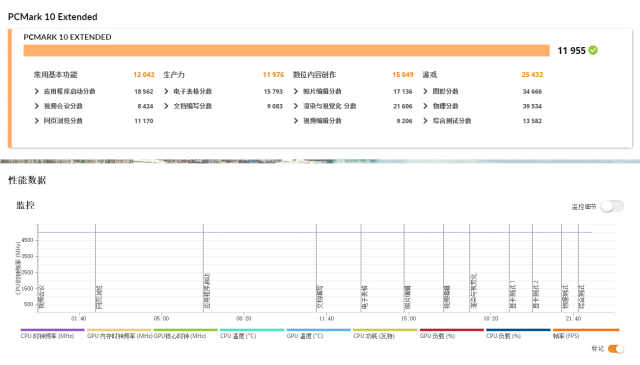Select the Essentials category score 12 042
The image size is (640, 365).
(144, 75)
